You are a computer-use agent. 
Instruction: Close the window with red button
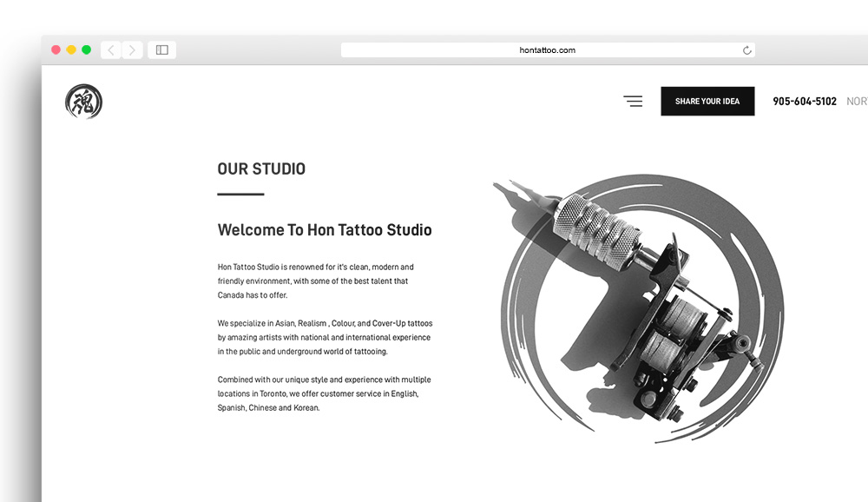pos(56,50)
